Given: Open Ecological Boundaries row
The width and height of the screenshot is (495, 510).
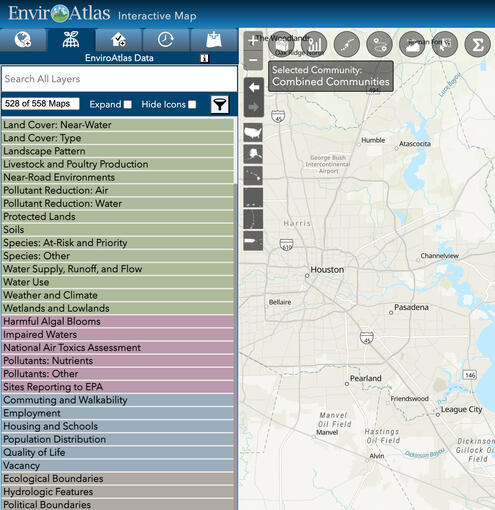Looking at the screenshot, I should [118, 479].
